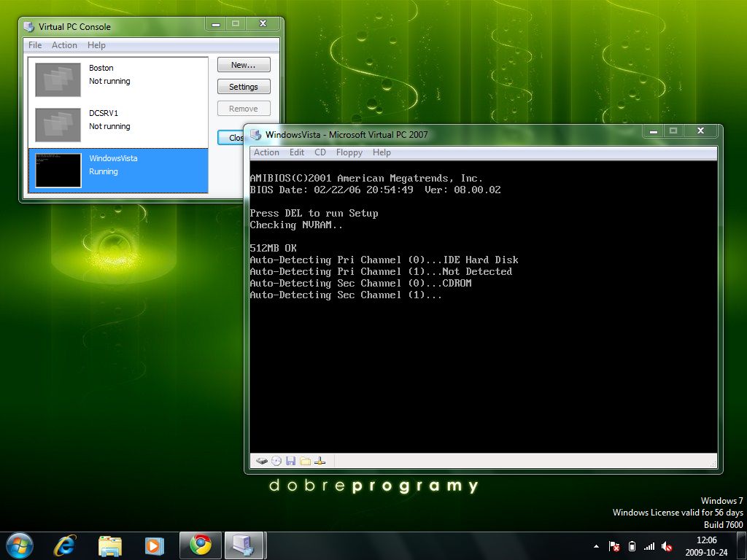
Task: Open the Action menu in WindowsVista VM window
Action: tap(266, 152)
